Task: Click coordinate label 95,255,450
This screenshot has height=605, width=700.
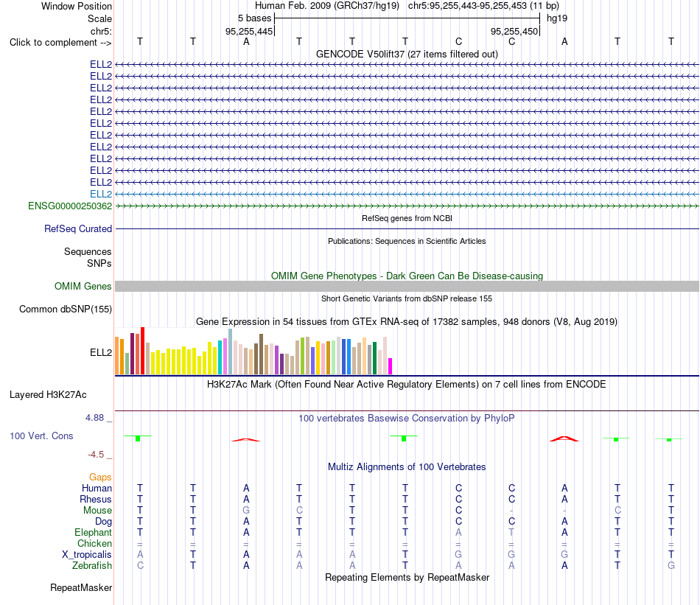Action: click(514, 31)
